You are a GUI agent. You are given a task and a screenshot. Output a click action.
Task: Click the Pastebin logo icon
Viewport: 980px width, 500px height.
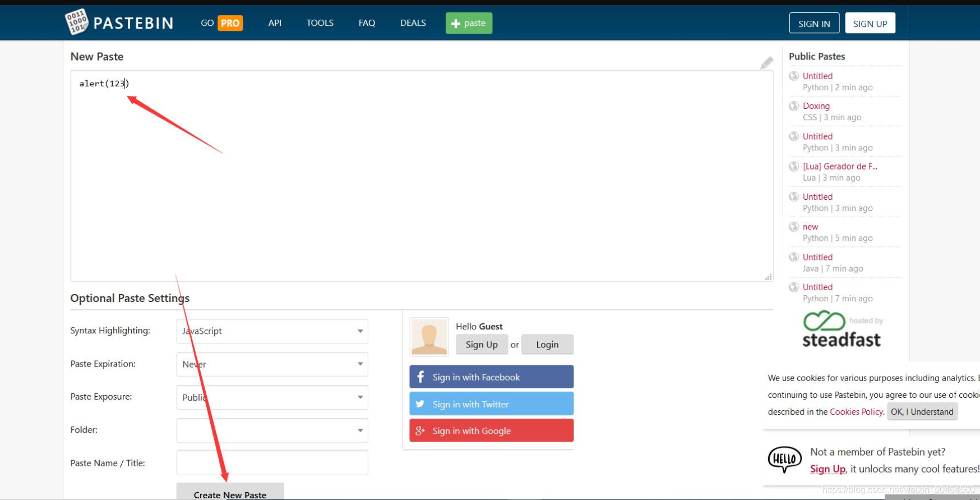tap(77, 22)
